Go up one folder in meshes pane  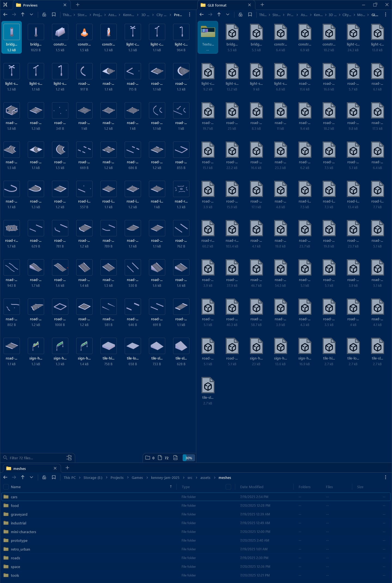[x=23, y=477]
